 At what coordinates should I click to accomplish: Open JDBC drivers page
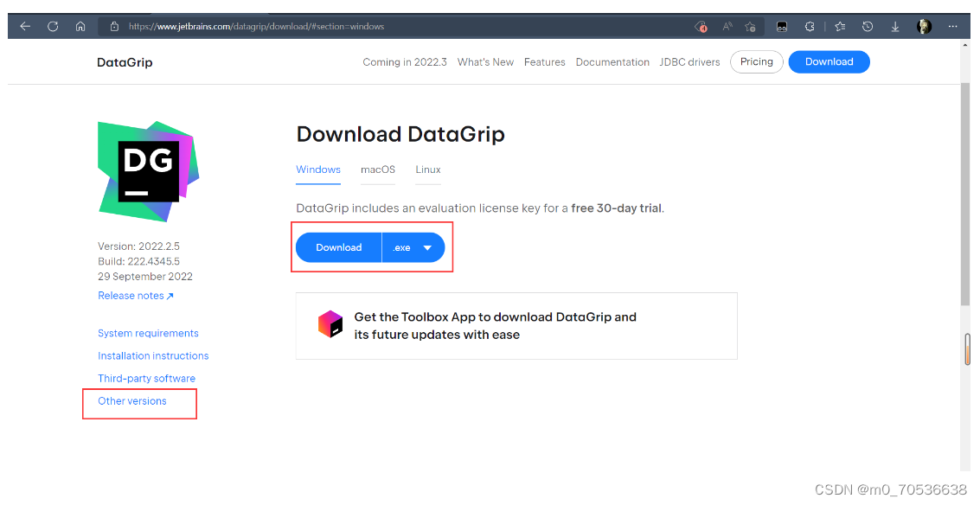coord(689,62)
